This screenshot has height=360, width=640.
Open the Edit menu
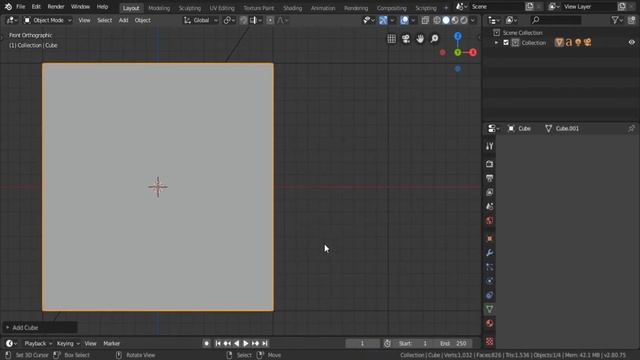pos(36,7)
